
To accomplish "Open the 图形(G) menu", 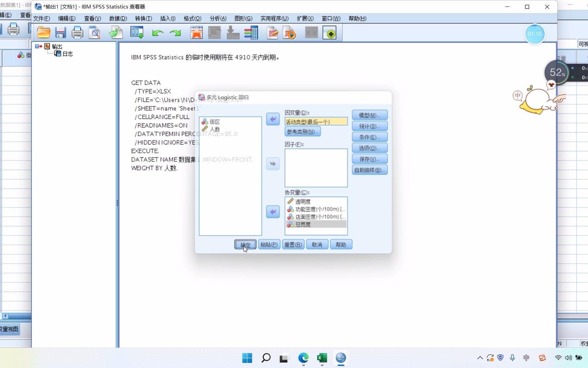I will pos(244,18).
